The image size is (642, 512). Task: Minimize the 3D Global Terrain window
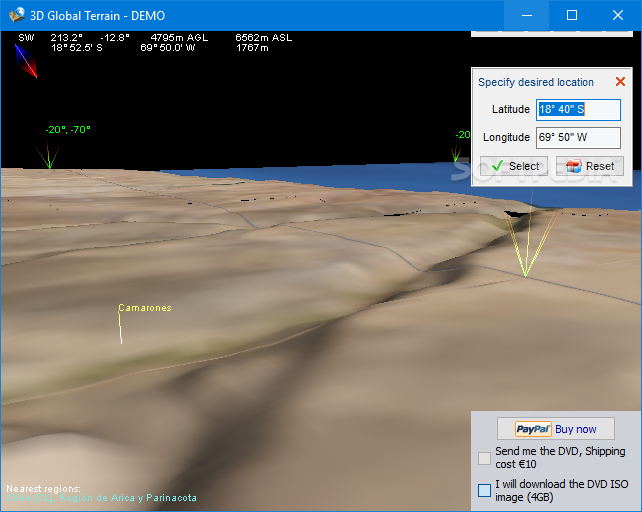pos(527,16)
